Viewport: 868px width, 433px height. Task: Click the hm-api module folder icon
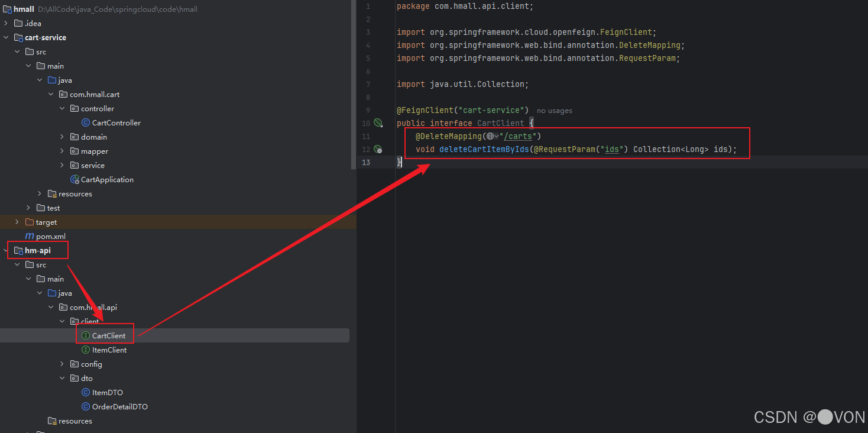point(18,250)
